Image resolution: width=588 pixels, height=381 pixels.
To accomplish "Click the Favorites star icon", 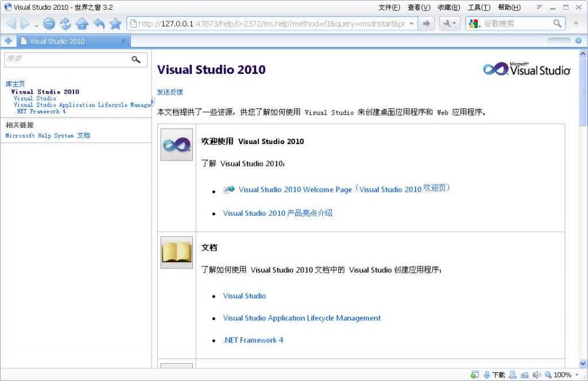I will click(x=115, y=24).
